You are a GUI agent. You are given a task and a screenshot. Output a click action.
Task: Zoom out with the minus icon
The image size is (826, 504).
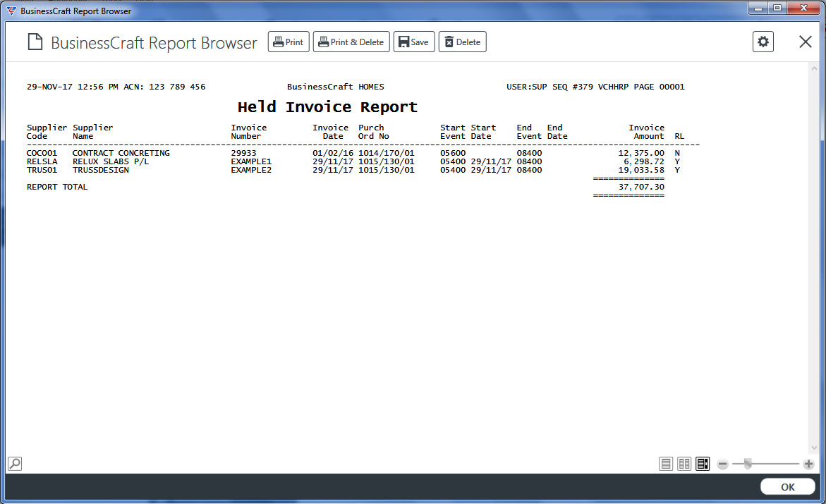click(723, 464)
